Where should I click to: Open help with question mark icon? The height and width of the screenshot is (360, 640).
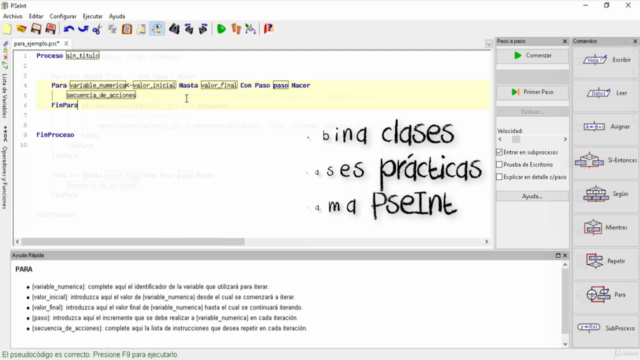pos(268,29)
